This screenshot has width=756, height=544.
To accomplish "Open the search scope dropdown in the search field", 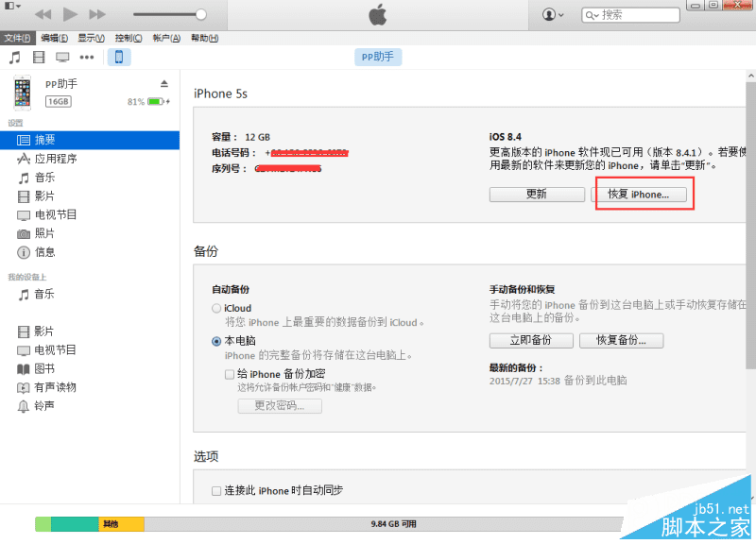I will tap(591, 14).
